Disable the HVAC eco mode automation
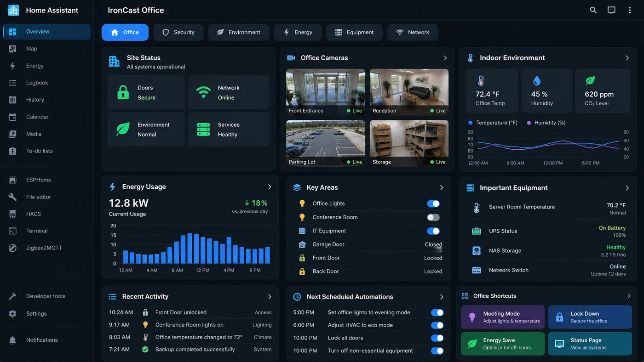The width and height of the screenshot is (644, 362). coord(437,325)
